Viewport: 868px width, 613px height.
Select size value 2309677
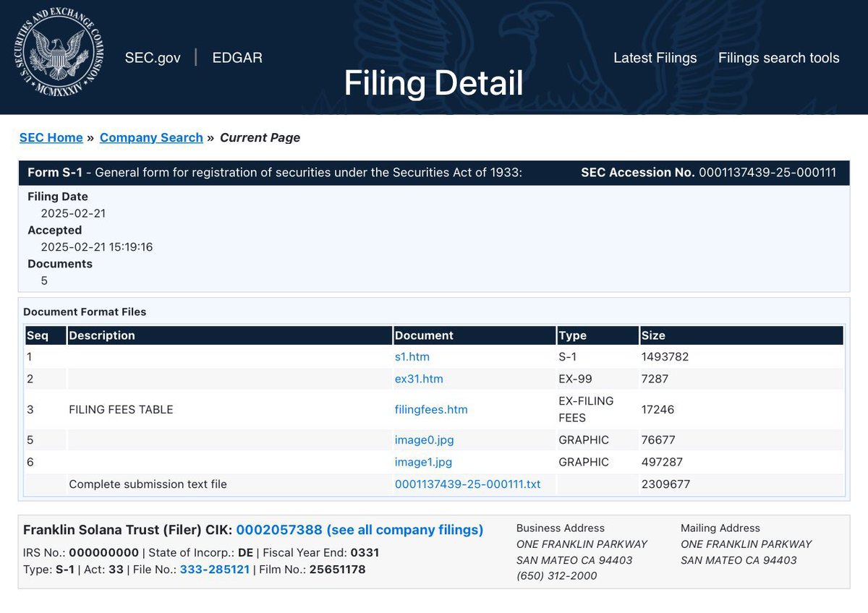[665, 484]
